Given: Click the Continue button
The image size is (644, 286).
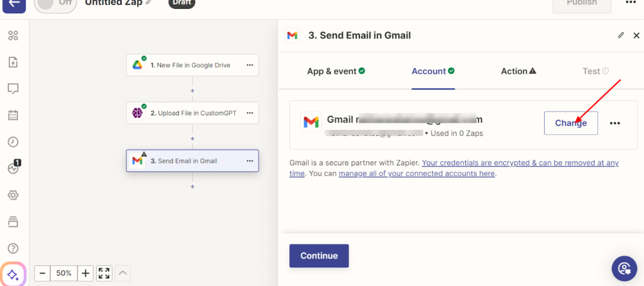Looking at the screenshot, I should [319, 256].
